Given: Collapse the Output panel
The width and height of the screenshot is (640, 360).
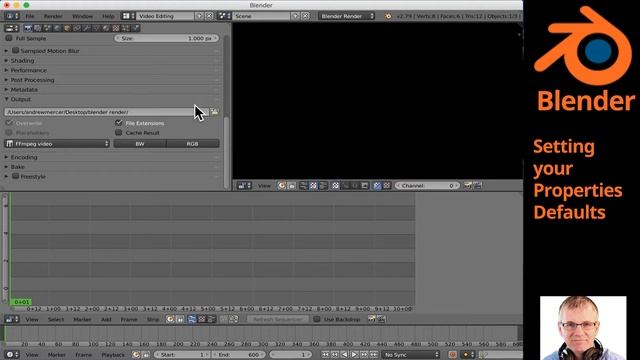Looking at the screenshot, I should point(20,99).
